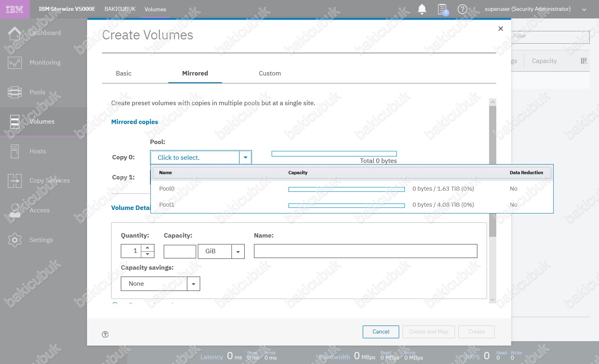Viewport: 599px width, 364px height.
Task: Open the column chooser icon beside Capacity
Action: tap(584, 61)
